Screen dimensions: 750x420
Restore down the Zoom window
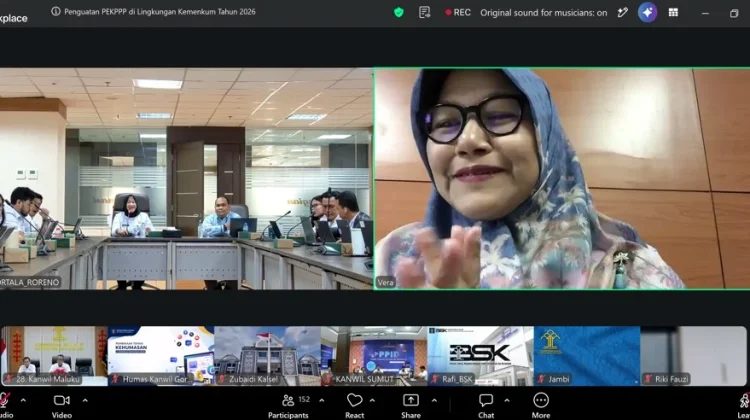734,13
